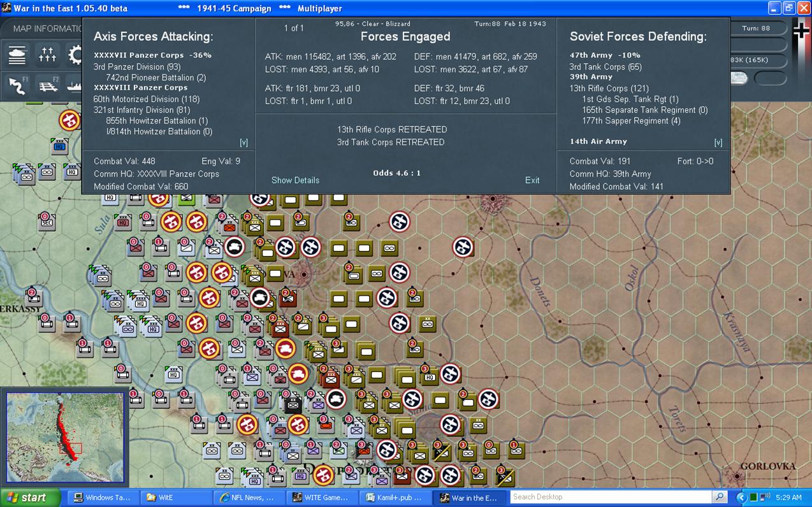Select 60th Motorized Division (118)
Image resolution: width=812 pixels, height=507 pixels.
pyautogui.click(x=147, y=99)
